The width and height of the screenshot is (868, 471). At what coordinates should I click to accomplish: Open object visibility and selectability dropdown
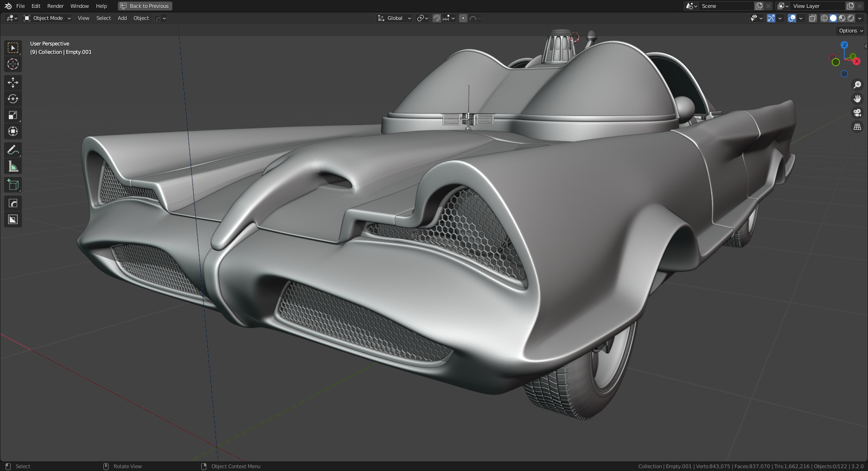[x=757, y=18]
